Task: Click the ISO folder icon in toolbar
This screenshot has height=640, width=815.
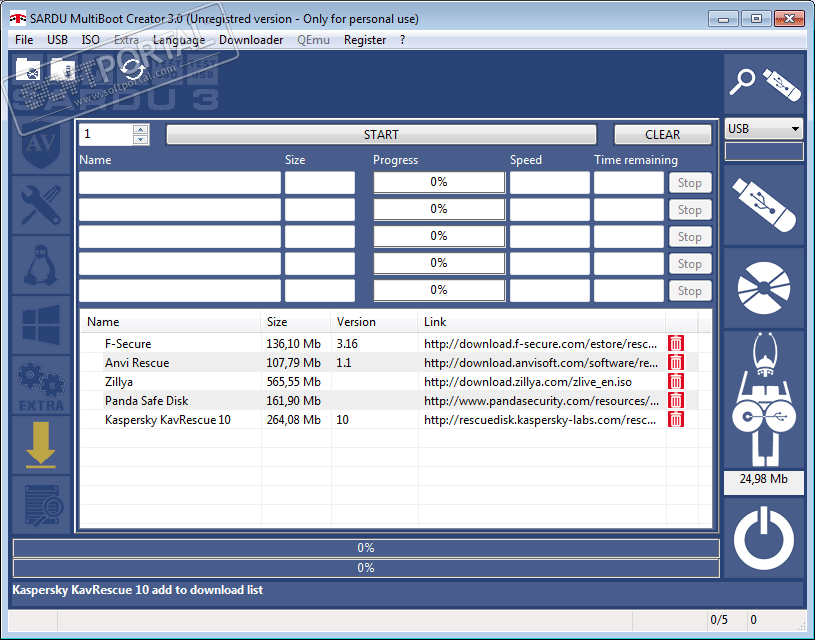Action: point(28,69)
